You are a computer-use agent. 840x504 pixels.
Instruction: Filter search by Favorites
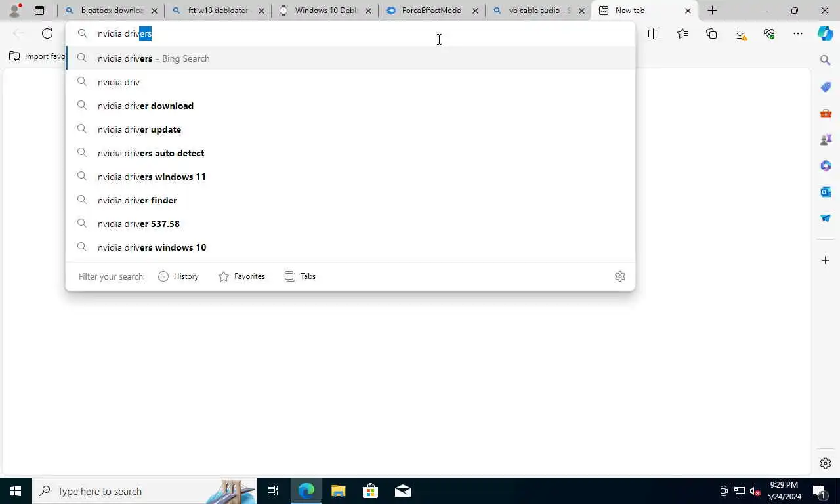[241, 276]
